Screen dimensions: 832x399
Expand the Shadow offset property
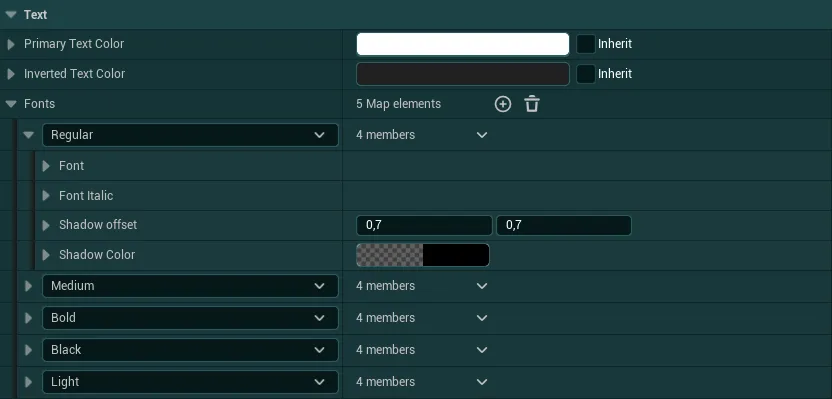[46, 225]
